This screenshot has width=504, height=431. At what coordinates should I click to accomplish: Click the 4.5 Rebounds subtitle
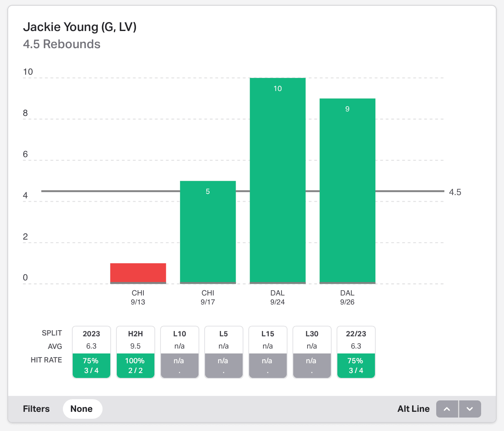(x=62, y=44)
